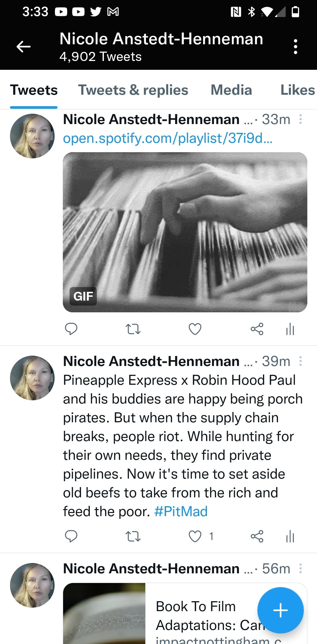Reply to the Spotify playlist tweet
This screenshot has height=644, width=317.
coord(71,329)
